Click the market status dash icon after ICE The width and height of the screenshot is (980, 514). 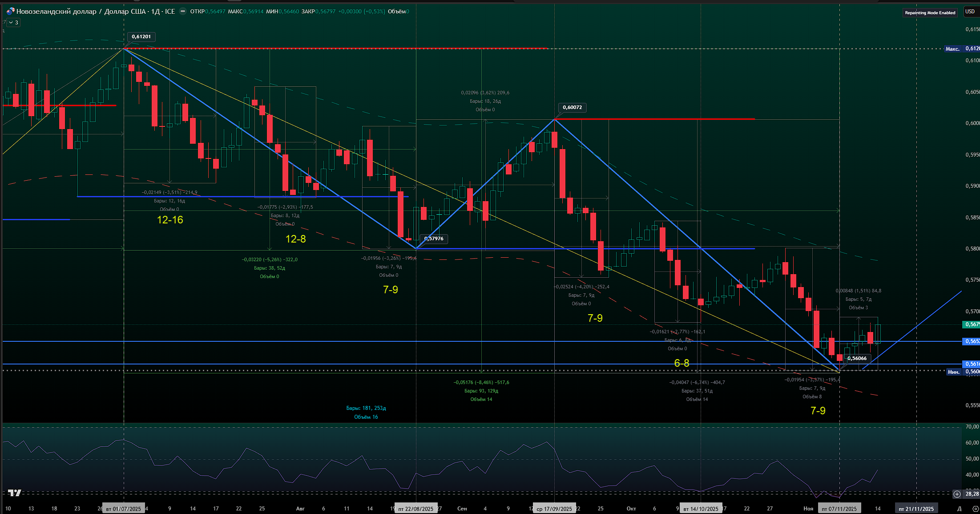pos(182,12)
